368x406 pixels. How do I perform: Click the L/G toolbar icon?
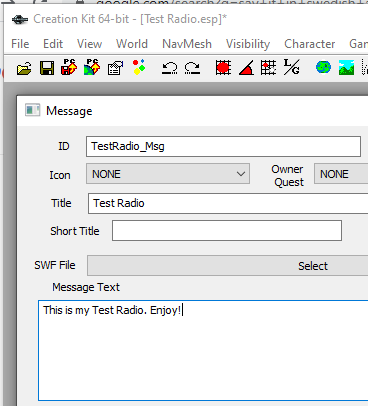[x=291, y=67]
